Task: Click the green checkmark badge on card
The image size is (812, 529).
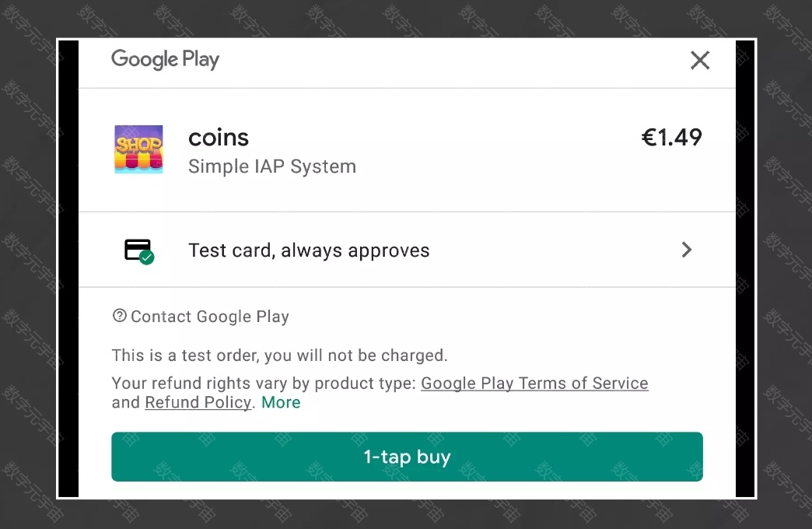Action: [x=147, y=257]
